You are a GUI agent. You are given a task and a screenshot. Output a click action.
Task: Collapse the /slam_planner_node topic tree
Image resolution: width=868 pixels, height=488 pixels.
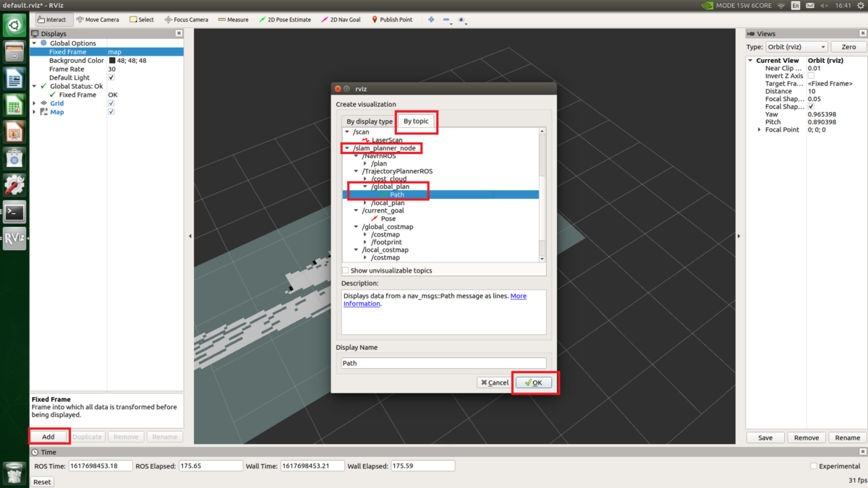coord(348,147)
